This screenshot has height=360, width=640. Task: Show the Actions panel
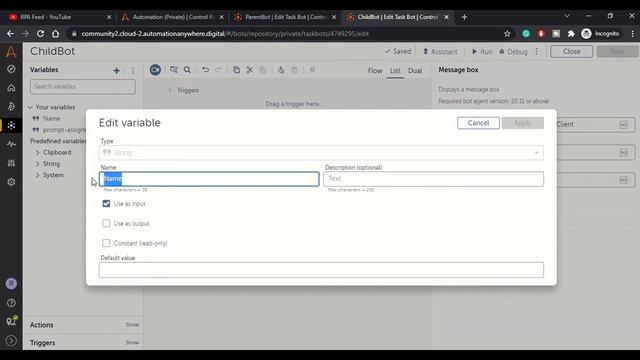132,325
